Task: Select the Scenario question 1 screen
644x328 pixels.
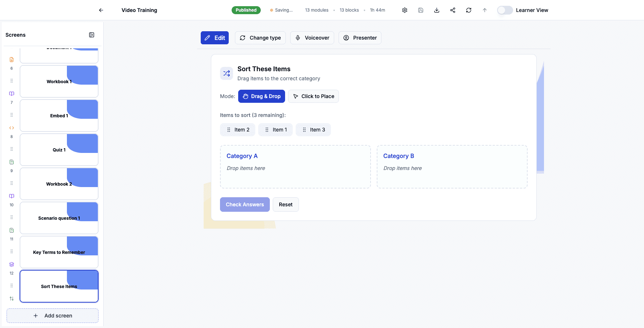Action: pyautogui.click(x=59, y=218)
